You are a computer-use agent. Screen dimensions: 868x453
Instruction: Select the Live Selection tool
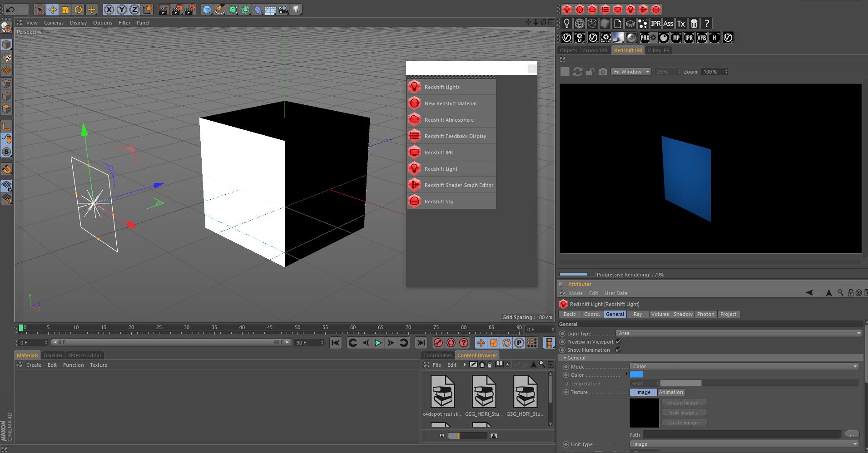(40, 10)
